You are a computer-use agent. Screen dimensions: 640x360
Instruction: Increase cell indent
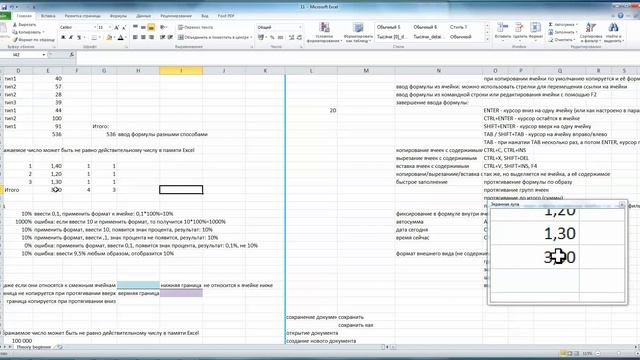pyautogui.click(x=170, y=37)
